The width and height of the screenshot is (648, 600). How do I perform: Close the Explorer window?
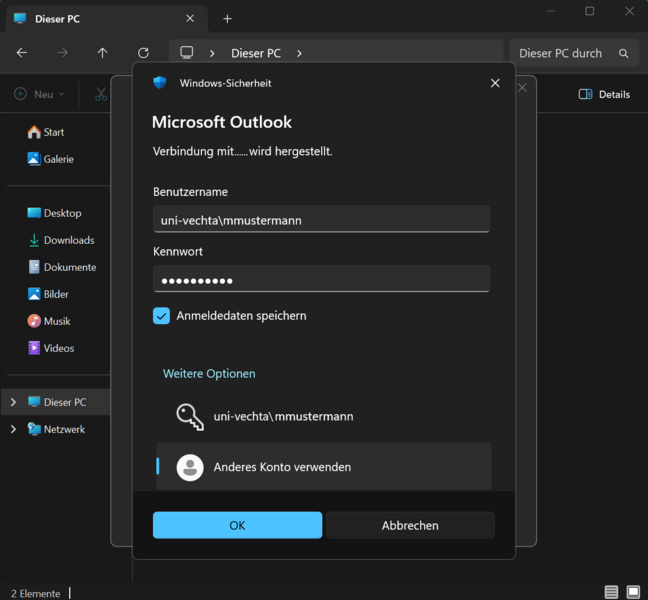point(629,11)
